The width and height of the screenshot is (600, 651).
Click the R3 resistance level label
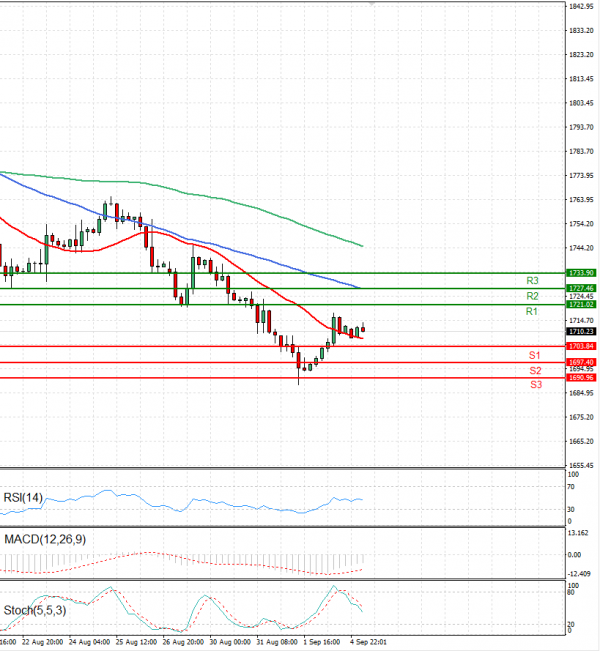[532, 281]
